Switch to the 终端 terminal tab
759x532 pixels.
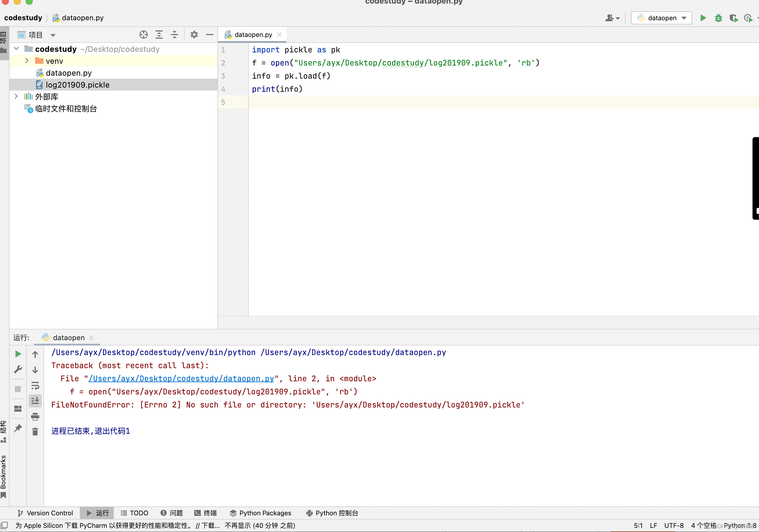point(206,513)
